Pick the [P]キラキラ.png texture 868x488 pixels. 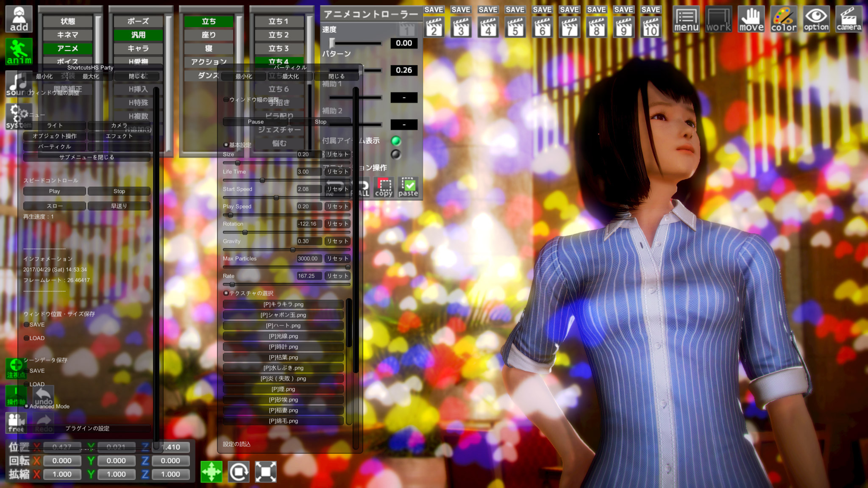pyautogui.click(x=283, y=304)
